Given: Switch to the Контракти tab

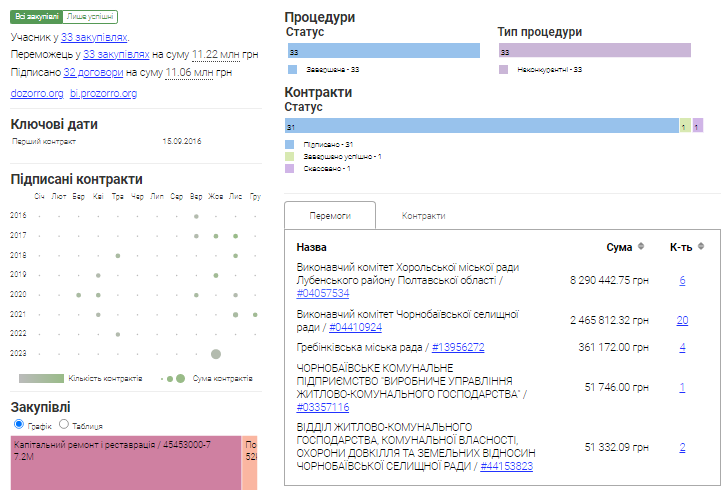Looking at the screenshot, I should coord(423,216).
